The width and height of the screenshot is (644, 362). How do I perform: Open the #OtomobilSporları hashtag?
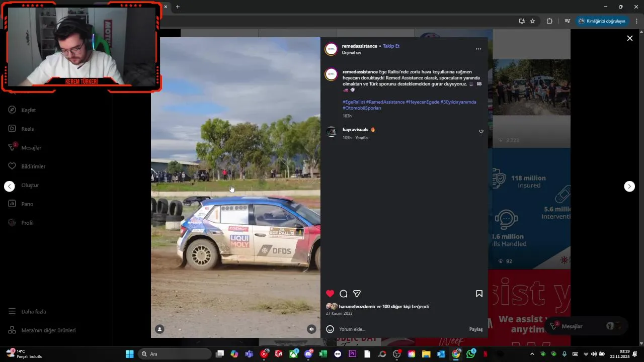tap(362, 108)
